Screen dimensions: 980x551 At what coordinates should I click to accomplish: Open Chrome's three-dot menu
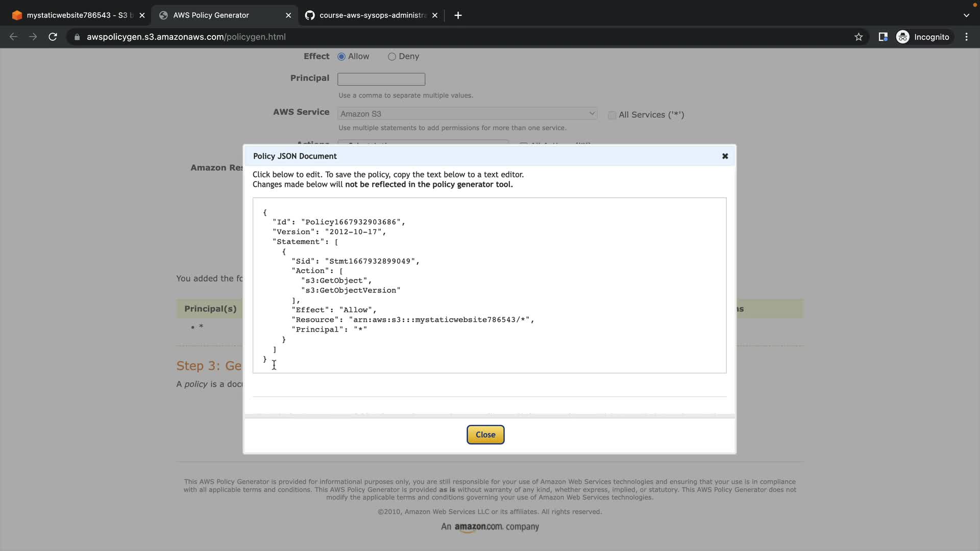click(966, 37)
